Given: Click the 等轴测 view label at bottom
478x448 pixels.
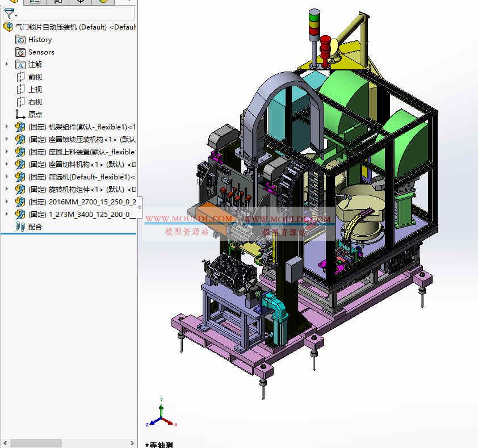Looking at the screenshot, I should point(160,445).
